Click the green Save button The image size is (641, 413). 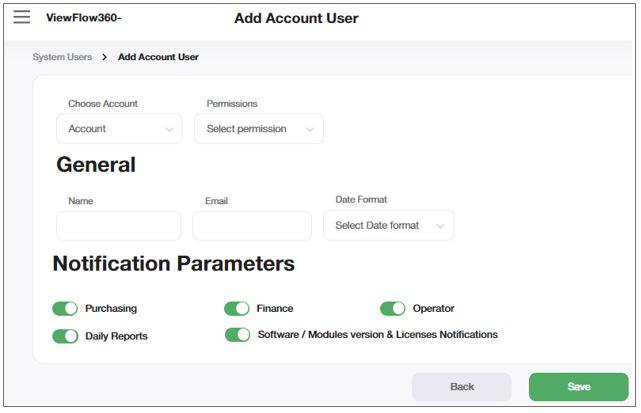pos(578,387)
